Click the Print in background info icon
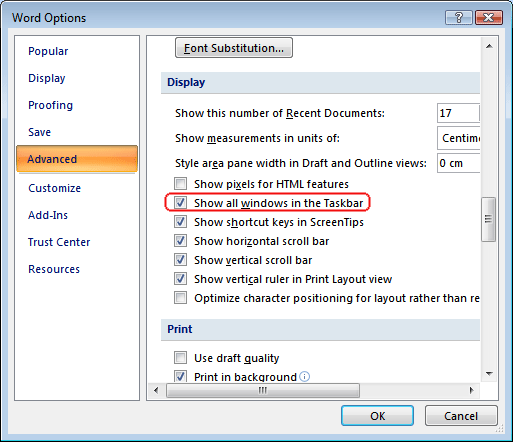Screen dimensions: 513x442 click(x=304, y=377)
